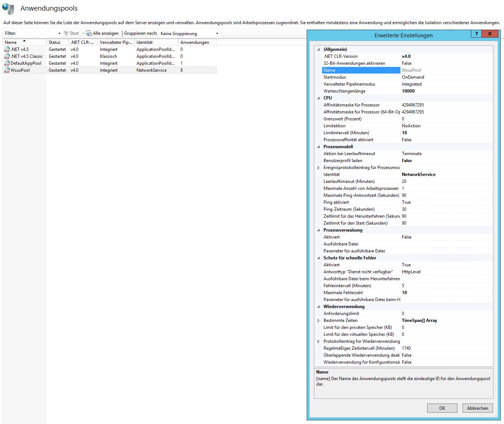Sort by the Name column header

tap(25, 42)
